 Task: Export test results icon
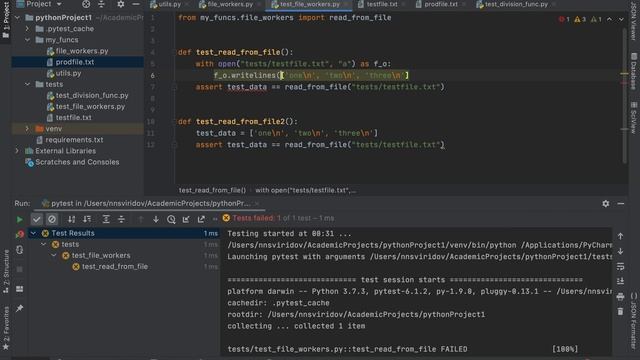201,219
